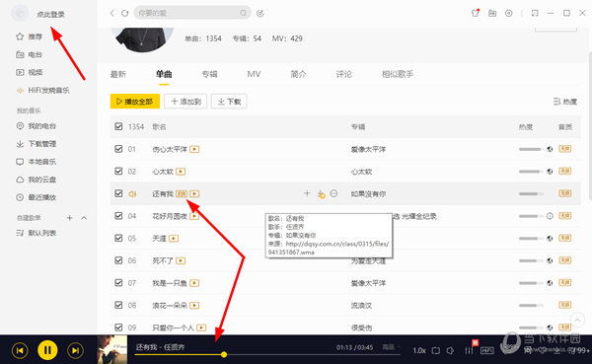The width and height of the screenshot is (592, 364).
Task: Uncheck the checkbox for song 07 我是一只鱼
Action: [118, 282]
